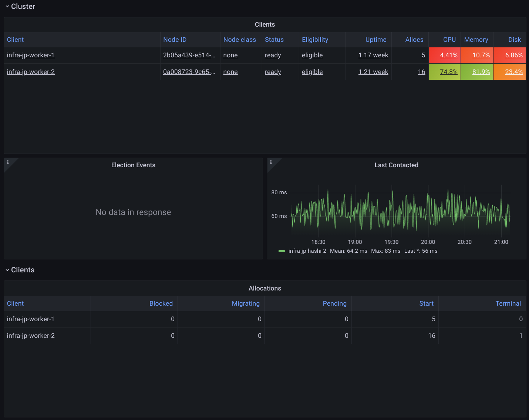Screen dimensions: 529x420
Task: Click the orange 23.4% Disk cell
Action: click(x=514, y=72)
